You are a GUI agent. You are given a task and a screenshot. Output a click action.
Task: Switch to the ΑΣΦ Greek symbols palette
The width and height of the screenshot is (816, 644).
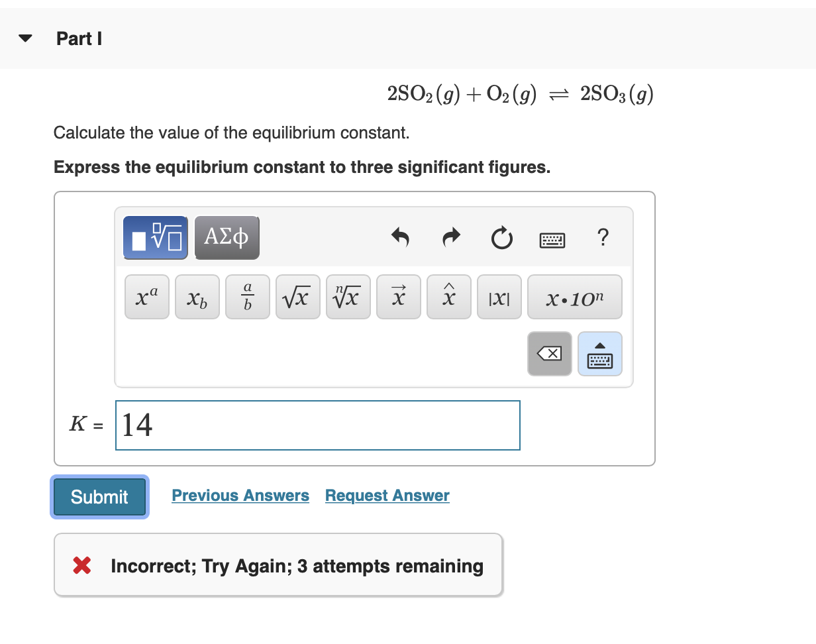click(x=227, y=237)
